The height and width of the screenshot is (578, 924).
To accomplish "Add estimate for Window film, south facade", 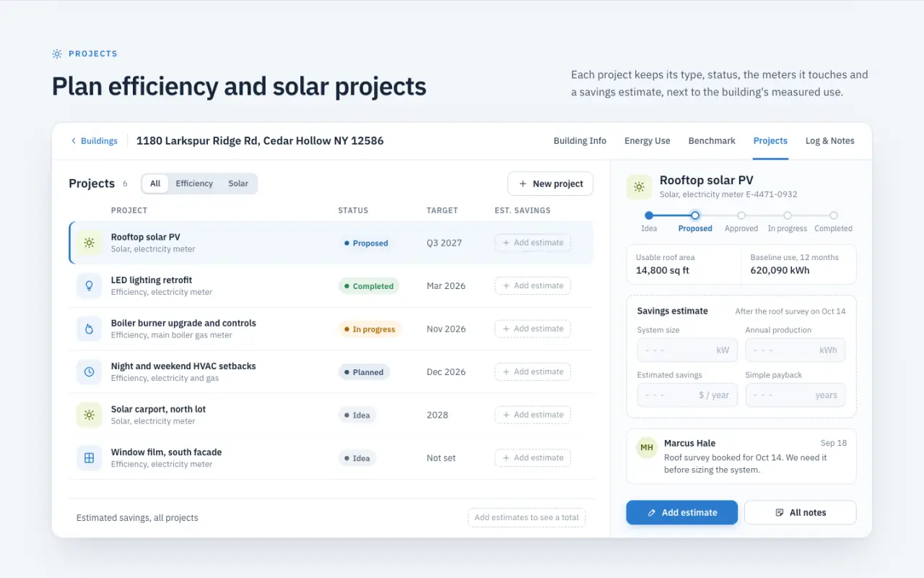I will 533,458.
